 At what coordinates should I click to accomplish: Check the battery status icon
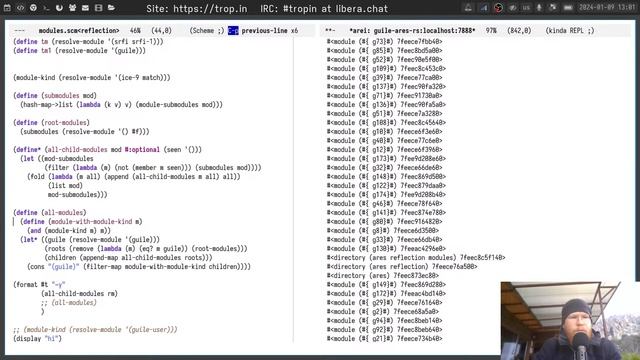[x=568, y=8]
